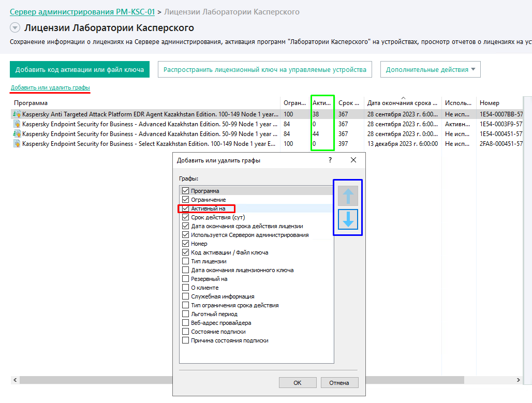This screenshot has height=403, width=532.
Task: Click key number 1E54-0003F9-57
Action: point(501,124)
